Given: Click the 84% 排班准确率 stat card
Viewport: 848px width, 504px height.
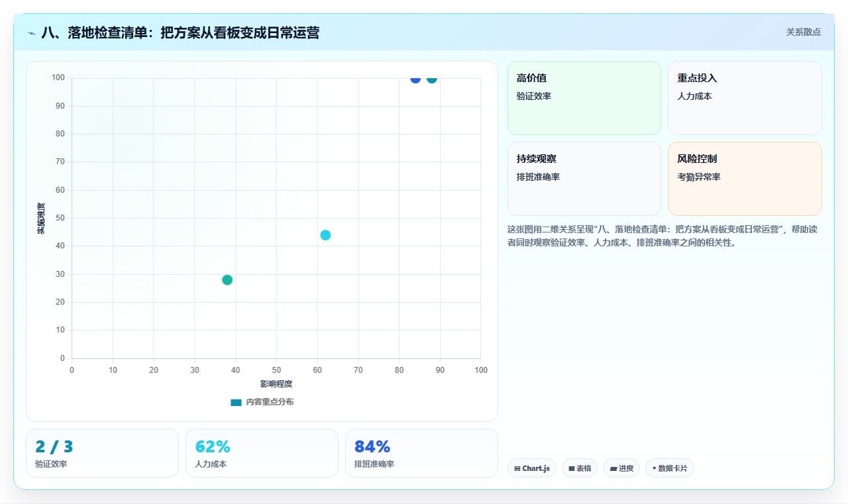Looking at the screenshot, I should pyautogui.click(x=421, y=453).
